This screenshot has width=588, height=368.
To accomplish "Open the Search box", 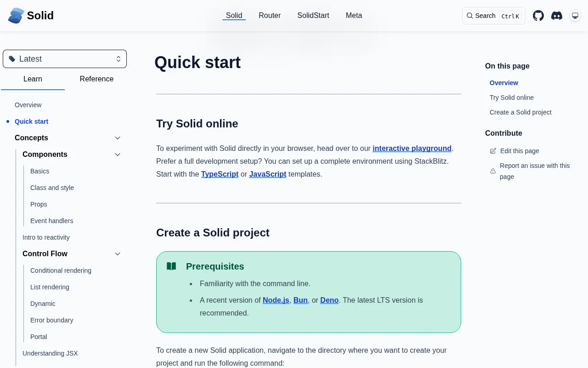I will click(x=494, y=16).
